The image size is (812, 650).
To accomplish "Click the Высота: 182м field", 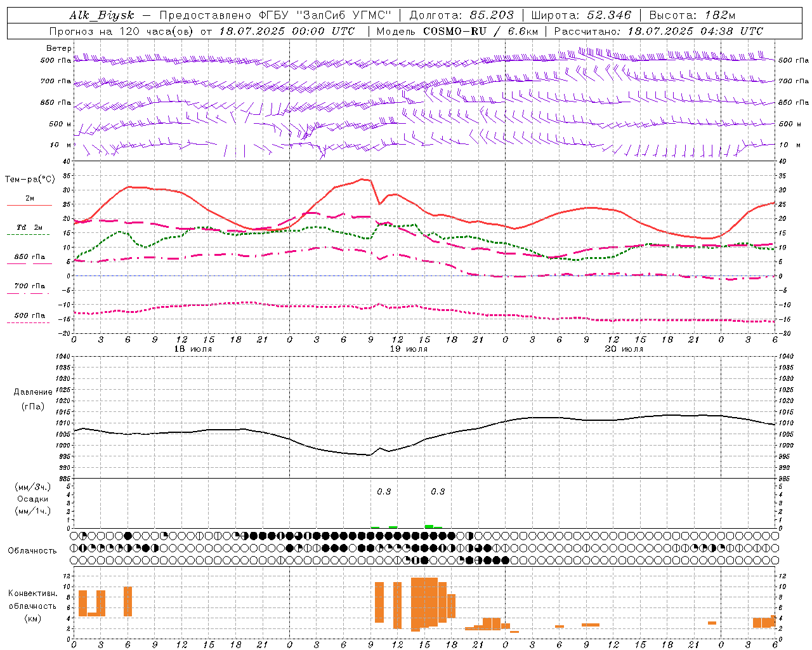I will 692,15.
